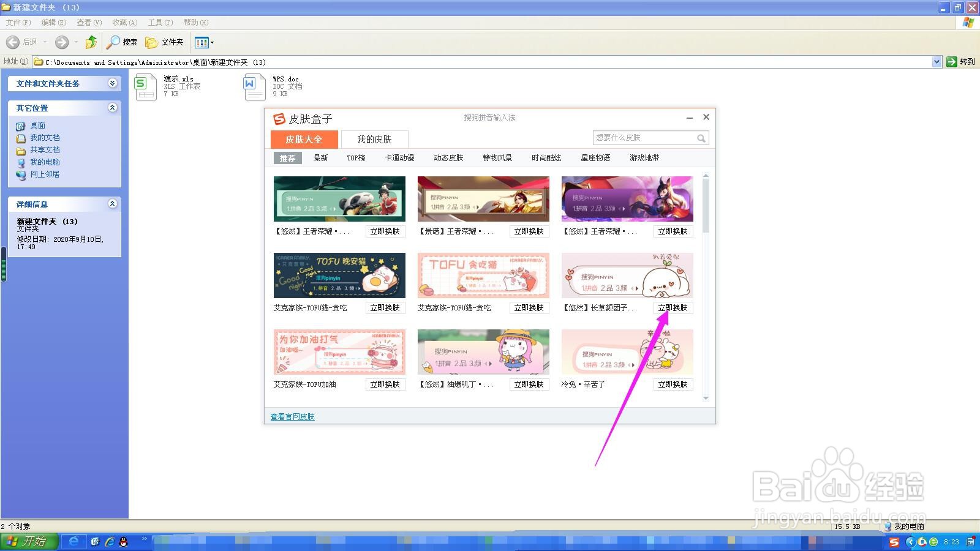The image size is (980, 551).
Task: Select the 推荐 skin category
Action: pyautogui.click(x=287, y=158)
